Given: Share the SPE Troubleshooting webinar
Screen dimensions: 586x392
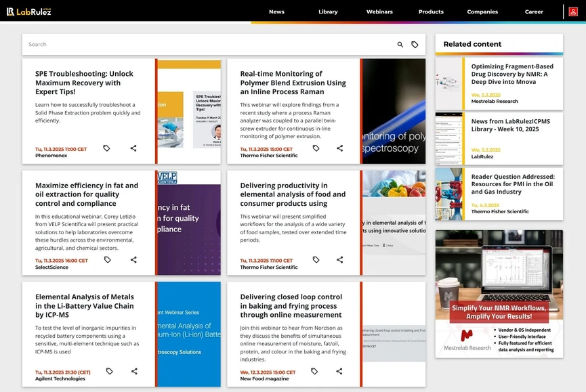Looking at the screenshot, I should click(x=133, y=148).
